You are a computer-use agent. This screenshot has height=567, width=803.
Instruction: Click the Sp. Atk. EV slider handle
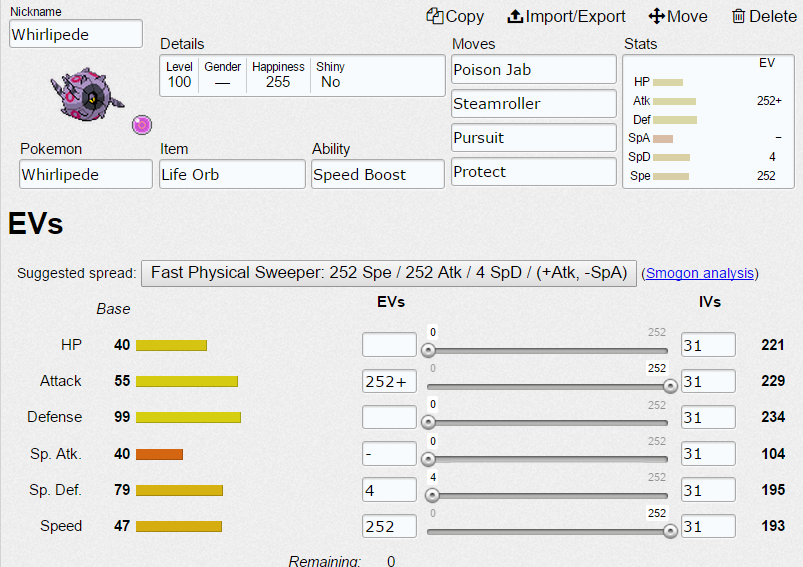[428, 459]
